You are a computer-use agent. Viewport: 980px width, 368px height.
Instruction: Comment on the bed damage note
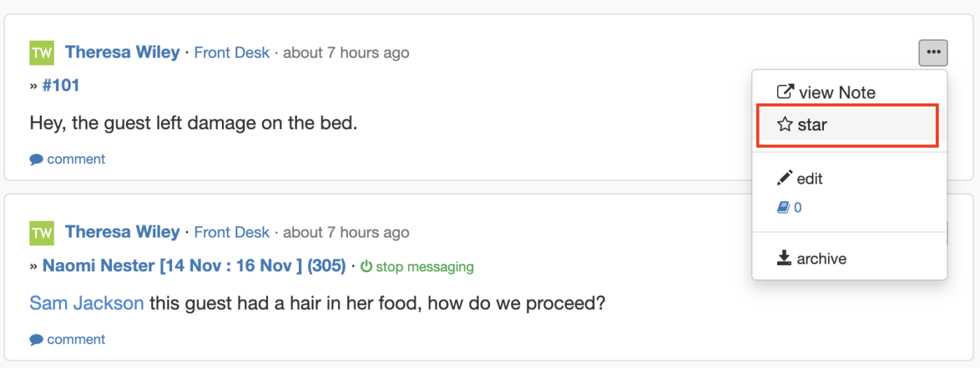point(67,159)
